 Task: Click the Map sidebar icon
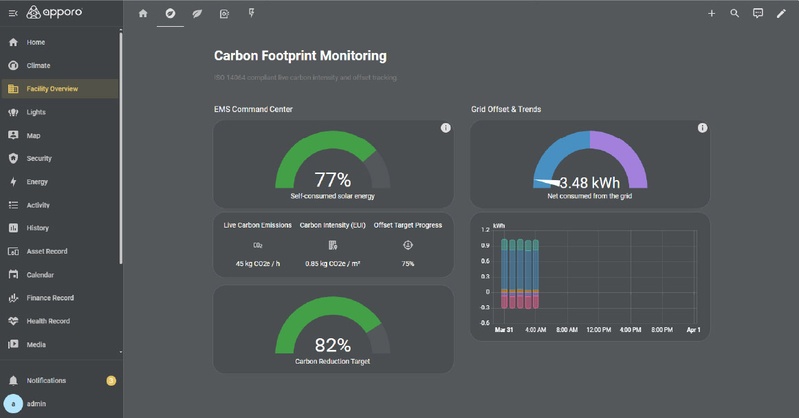(13, 135)
